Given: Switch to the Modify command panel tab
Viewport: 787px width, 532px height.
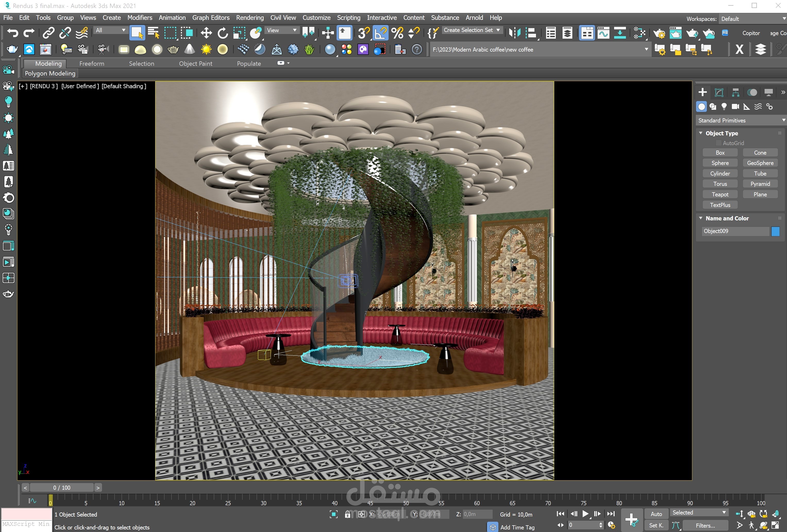Looking at the screenshot, I should pos(719,93).
